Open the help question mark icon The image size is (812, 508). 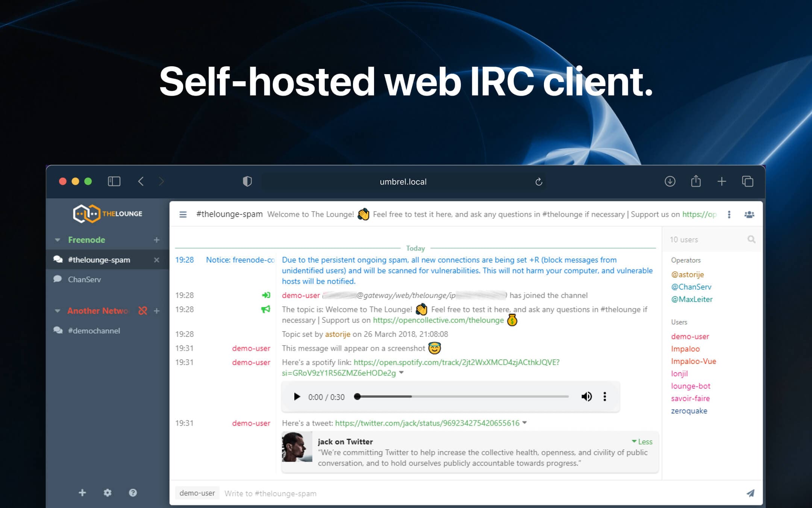[x=133, y=493]
